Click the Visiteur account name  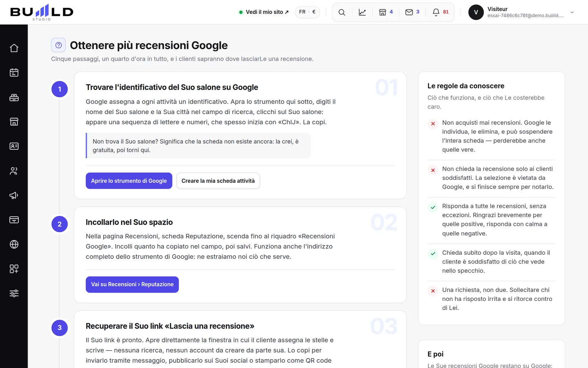[x=497, y=9]
